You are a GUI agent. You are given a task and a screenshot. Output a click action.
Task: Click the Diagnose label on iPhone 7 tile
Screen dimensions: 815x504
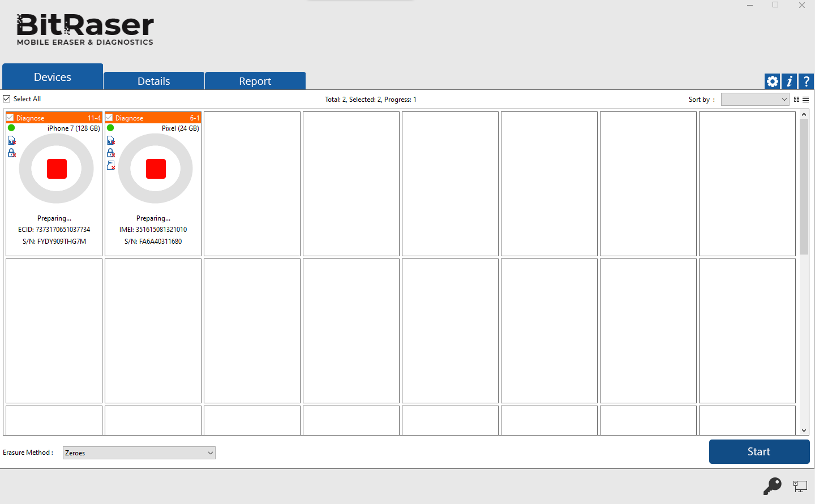[30, 118]
